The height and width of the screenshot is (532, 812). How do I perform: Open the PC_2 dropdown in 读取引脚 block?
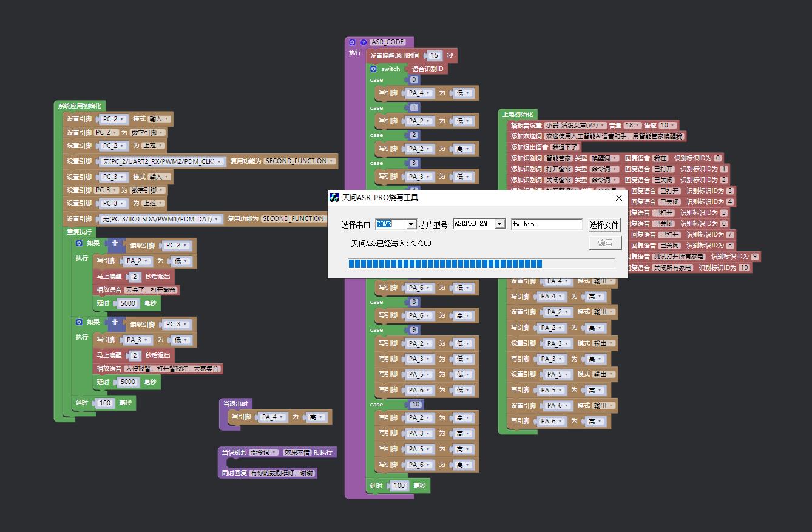pyautogui.click(x=177, y=246)
